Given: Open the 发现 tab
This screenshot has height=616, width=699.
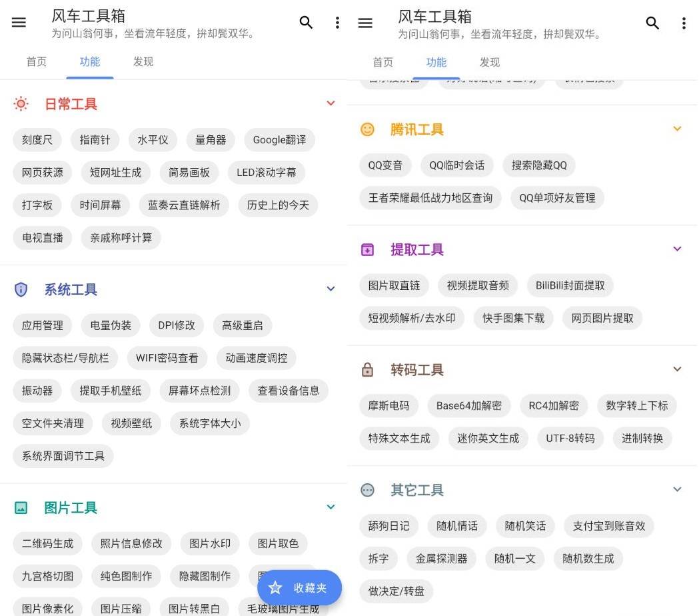Looking at the screenshot, I should point(143,62).
